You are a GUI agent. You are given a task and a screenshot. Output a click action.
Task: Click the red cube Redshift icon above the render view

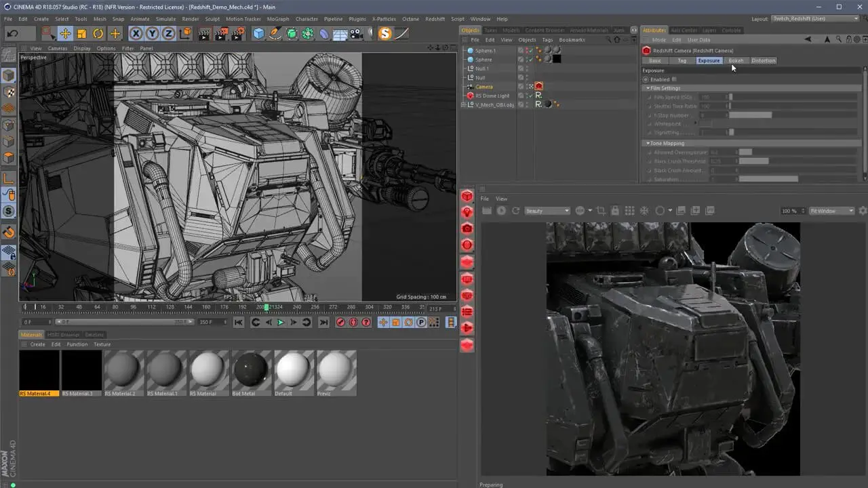click(x=467, y=196)
